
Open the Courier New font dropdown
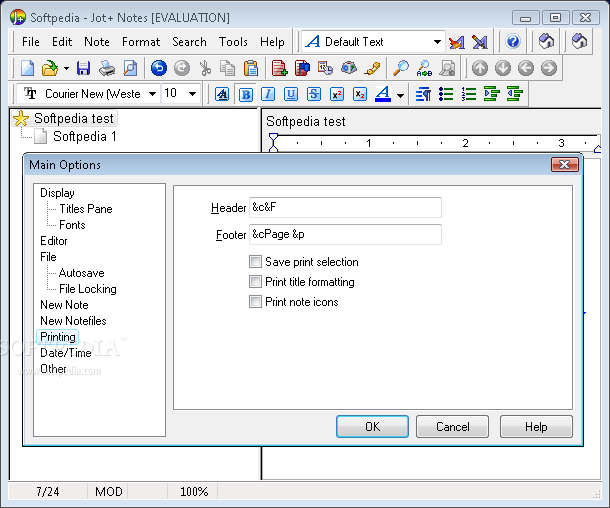pos(152,94)
